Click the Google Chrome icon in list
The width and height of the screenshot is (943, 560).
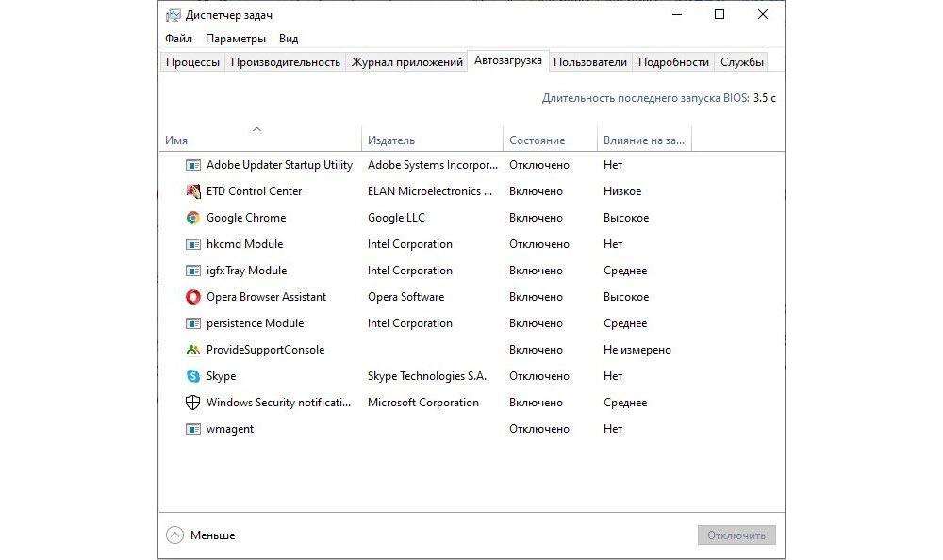pyautogui.click(x=192, y=218)
